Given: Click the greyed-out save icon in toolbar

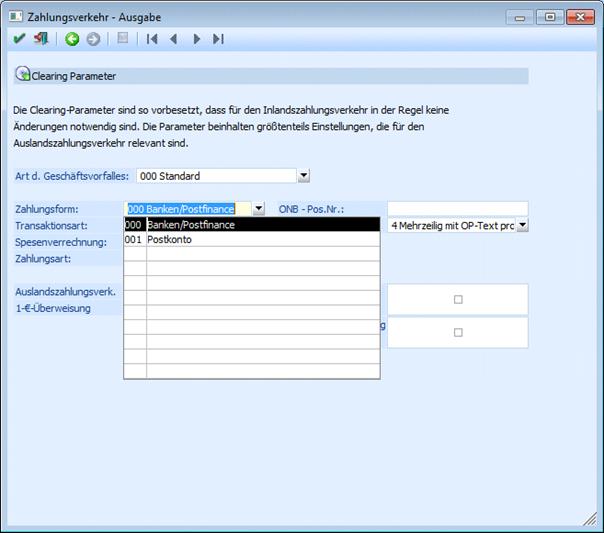Looking at the screenshot, I should pyautogui.click(x=122, y=39).
